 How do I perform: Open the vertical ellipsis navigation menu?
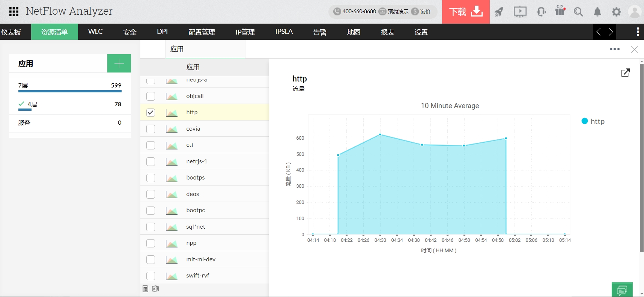638,32
